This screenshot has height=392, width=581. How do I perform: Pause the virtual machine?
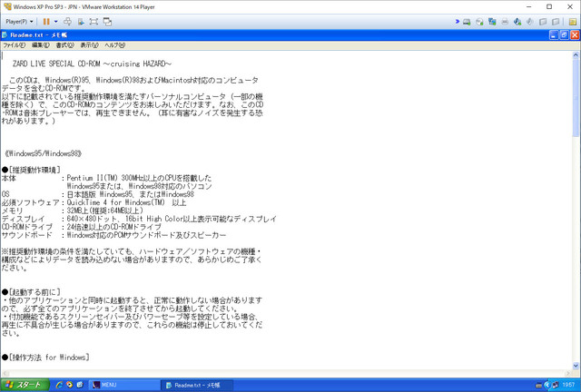[46, 22]
